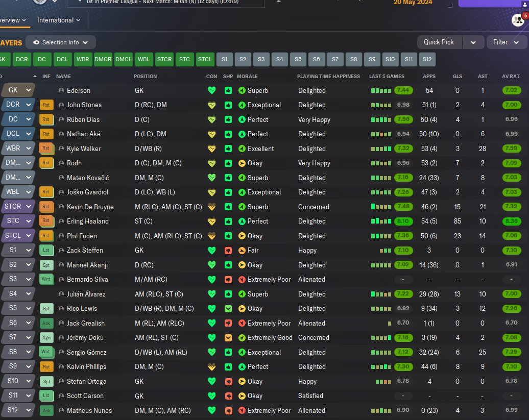529x420 pixels.
Task: Click Haaland's 8.36 average rating pill
Action: (511, 221)
